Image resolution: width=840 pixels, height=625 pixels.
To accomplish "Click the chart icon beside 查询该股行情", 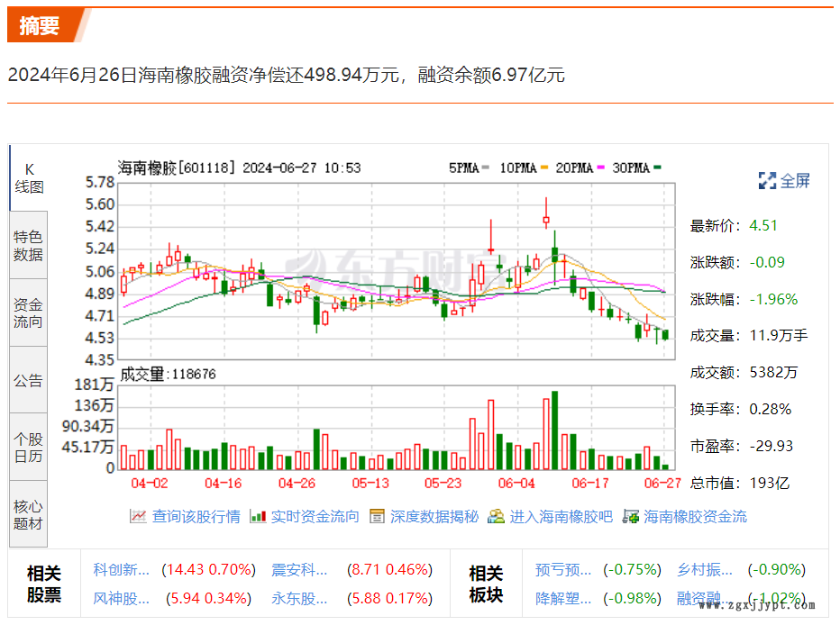I will 138,516.
